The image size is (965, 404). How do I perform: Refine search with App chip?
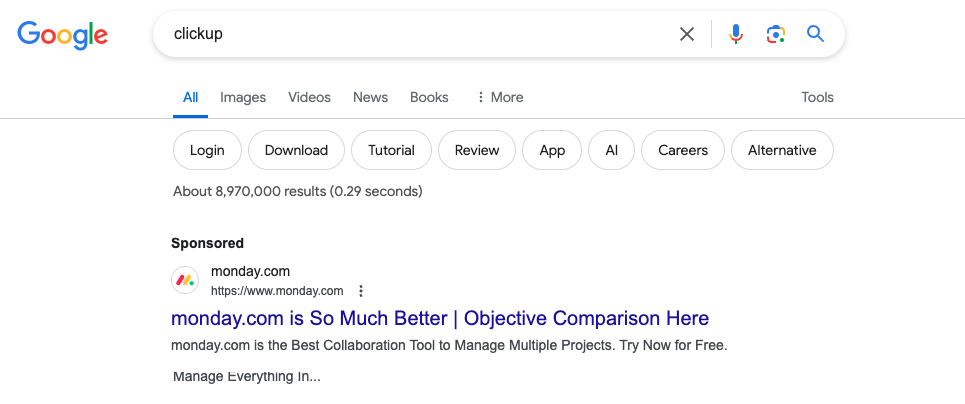tap(552, 150)
